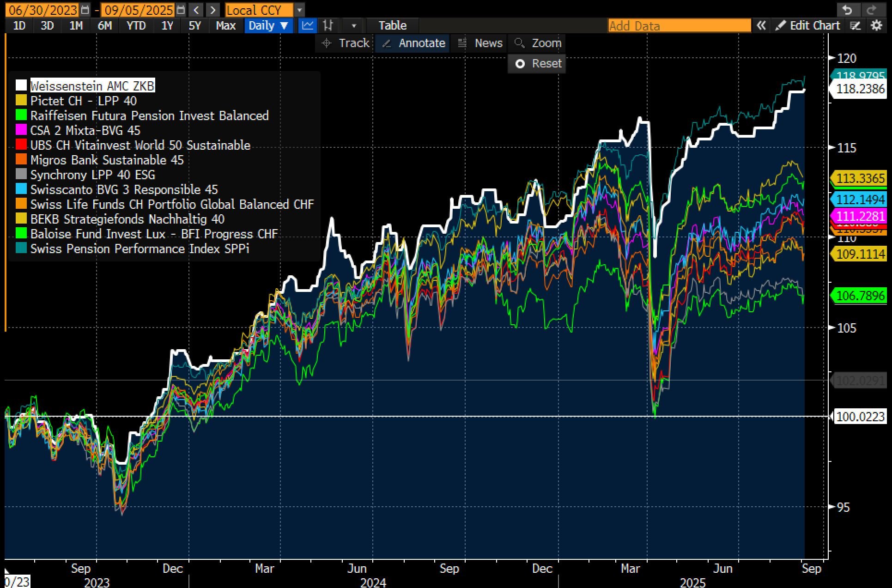Screen dimensions: 892x588
Task: Select the 1M time range
Action: point(76,25)
